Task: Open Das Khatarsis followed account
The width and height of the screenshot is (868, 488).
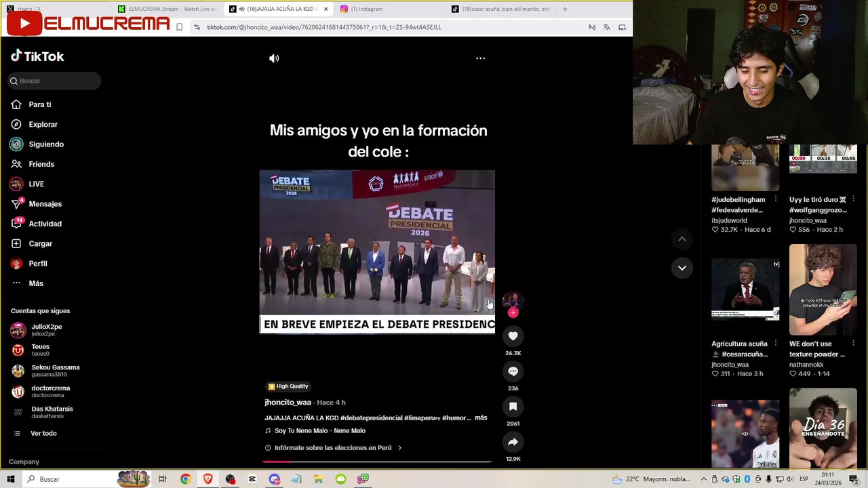Action: 51,412
